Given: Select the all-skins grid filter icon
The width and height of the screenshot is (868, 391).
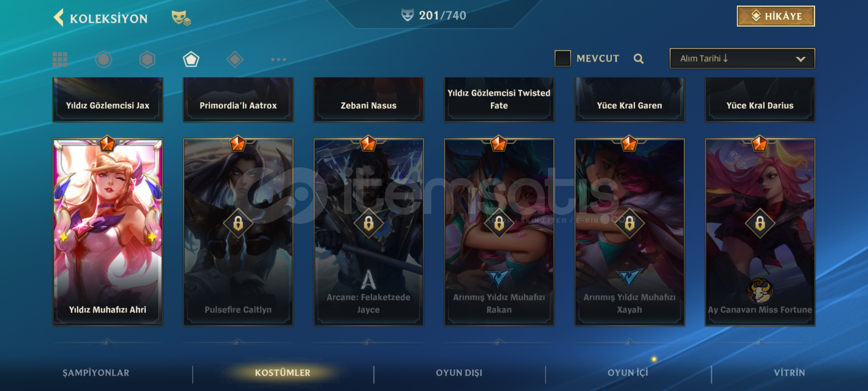Looking at the screenshot, I should 60,59.
